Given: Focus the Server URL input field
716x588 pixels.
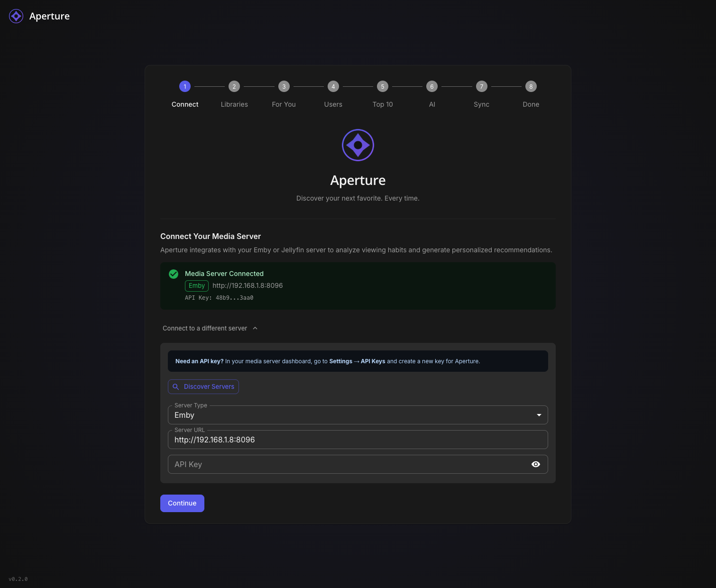Looking at the screenshot, I should 358,440.
